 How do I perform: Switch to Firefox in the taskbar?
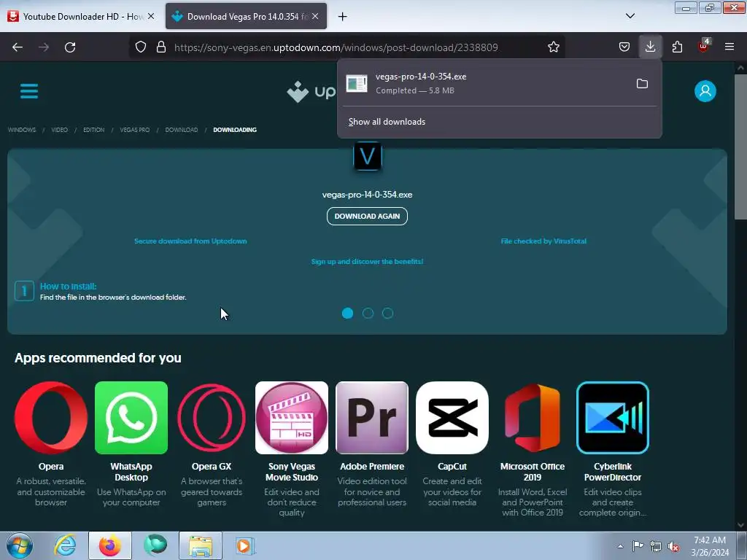coord(109,545)
